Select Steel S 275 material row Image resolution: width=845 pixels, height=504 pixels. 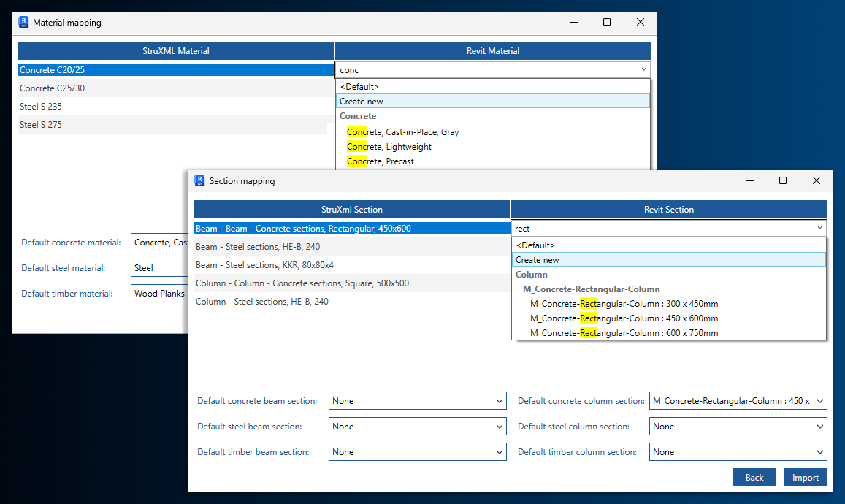pos(172,125)
